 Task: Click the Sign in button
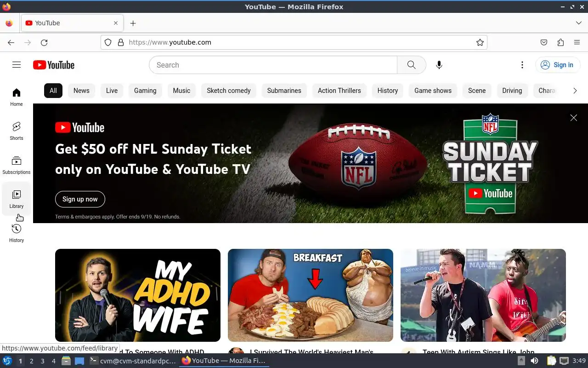tap(558, 65)
